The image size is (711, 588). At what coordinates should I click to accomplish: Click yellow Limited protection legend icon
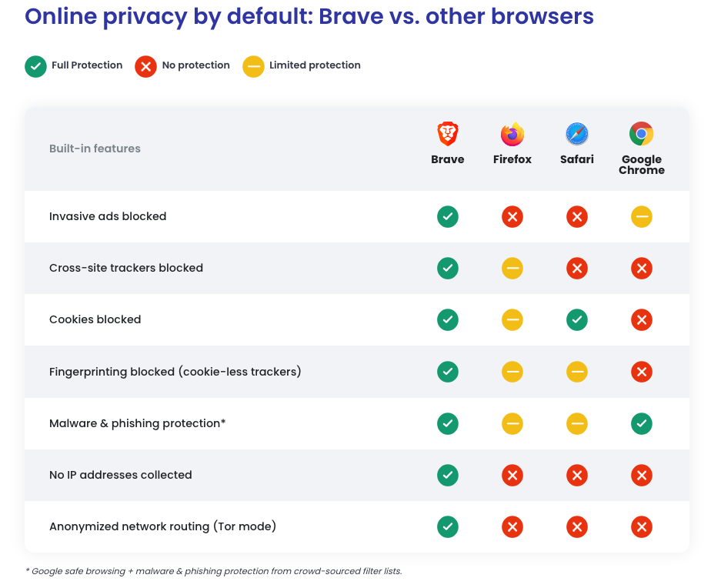point(253,66)
